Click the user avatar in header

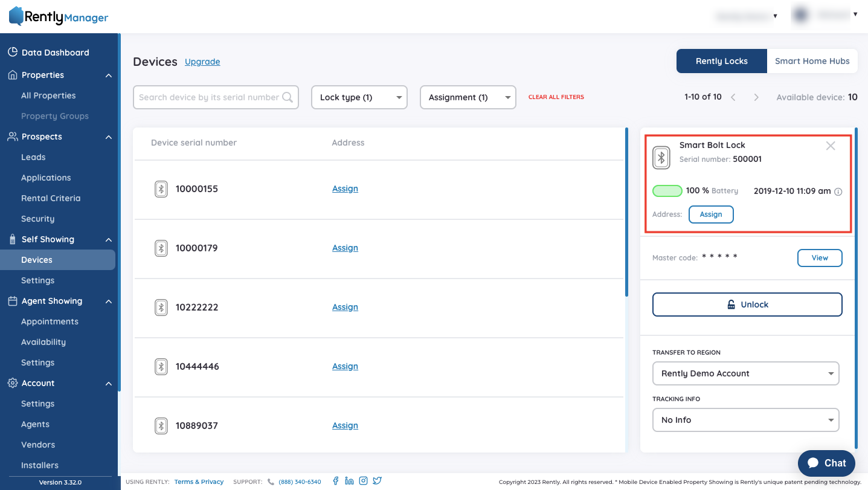pos(801,16)
